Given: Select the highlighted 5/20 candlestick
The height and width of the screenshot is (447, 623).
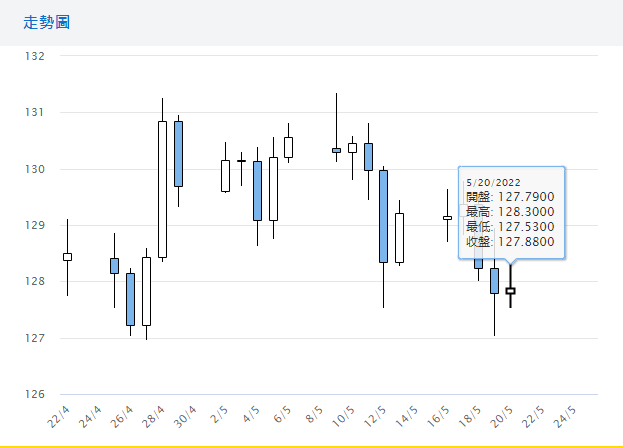Looking at the screenshot, I should click(510, 291).
